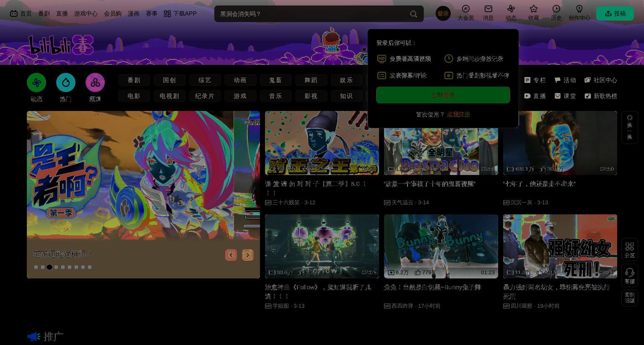This screenshot has width=644, height=345.
Task: Open the round 频道 icon
Action: coord(95,82)
